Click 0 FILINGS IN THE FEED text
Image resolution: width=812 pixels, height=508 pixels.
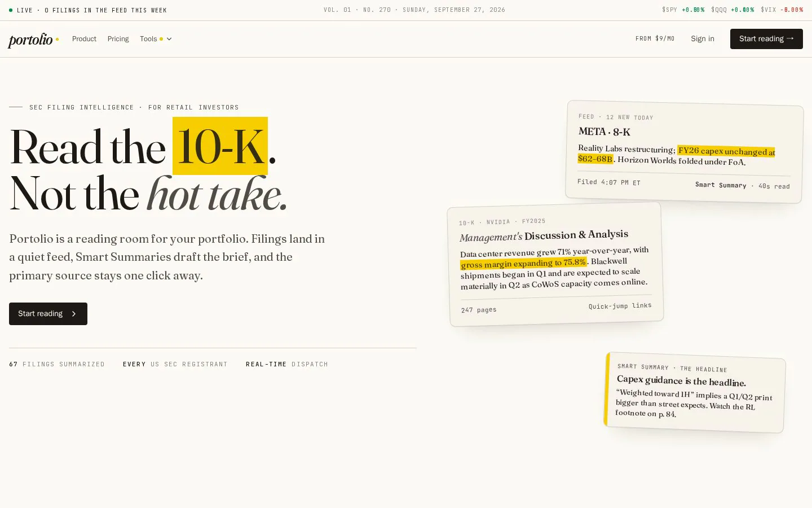(105, 10)
